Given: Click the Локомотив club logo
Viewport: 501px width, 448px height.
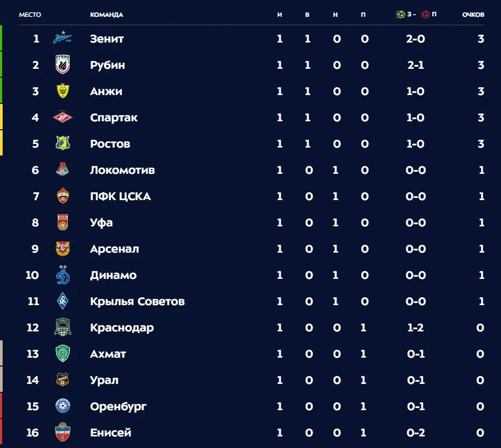Looking at the screenshot, I should pos(63,170).
